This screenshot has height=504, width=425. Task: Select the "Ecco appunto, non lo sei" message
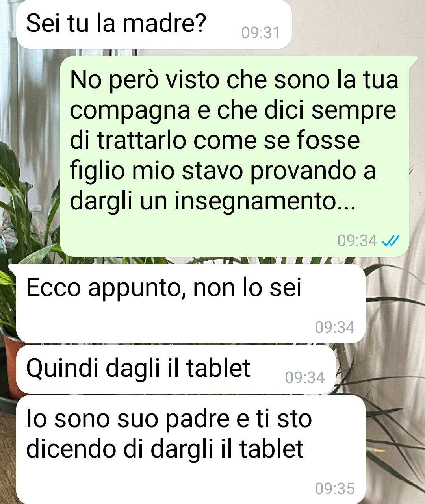click(191, 304)
